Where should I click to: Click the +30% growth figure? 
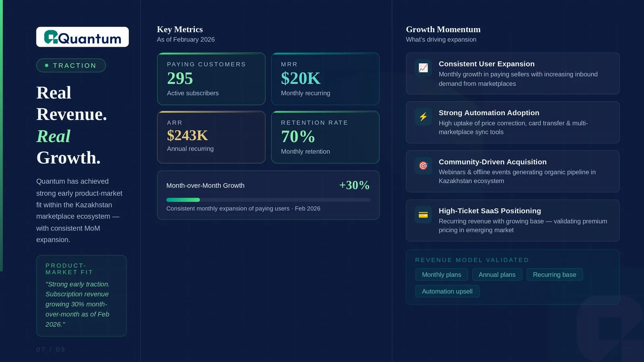click(354, 185)
